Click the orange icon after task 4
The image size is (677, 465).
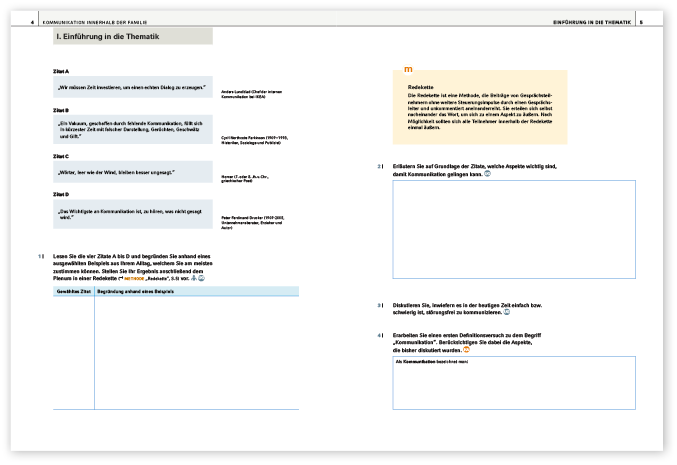coord(466,348)
